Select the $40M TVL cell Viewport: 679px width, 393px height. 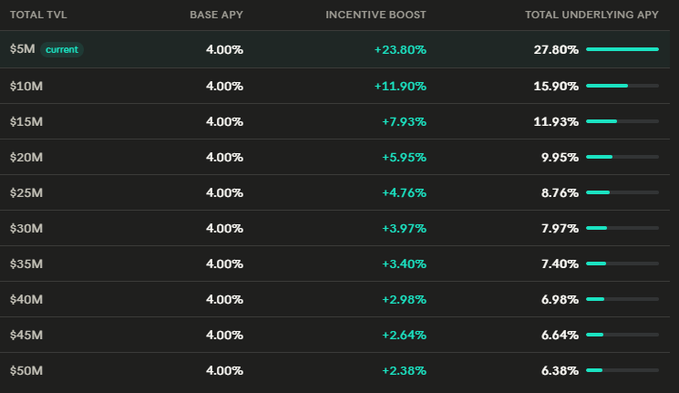26,299
